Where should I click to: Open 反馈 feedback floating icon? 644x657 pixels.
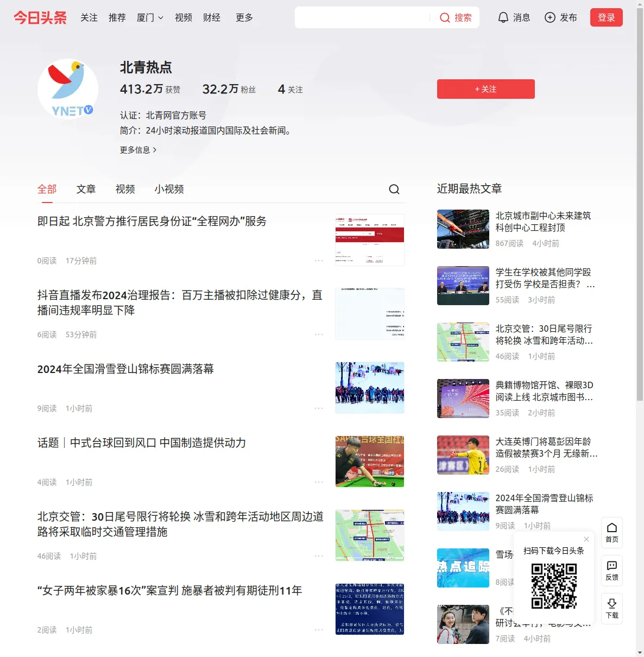[x=612, y=571]
